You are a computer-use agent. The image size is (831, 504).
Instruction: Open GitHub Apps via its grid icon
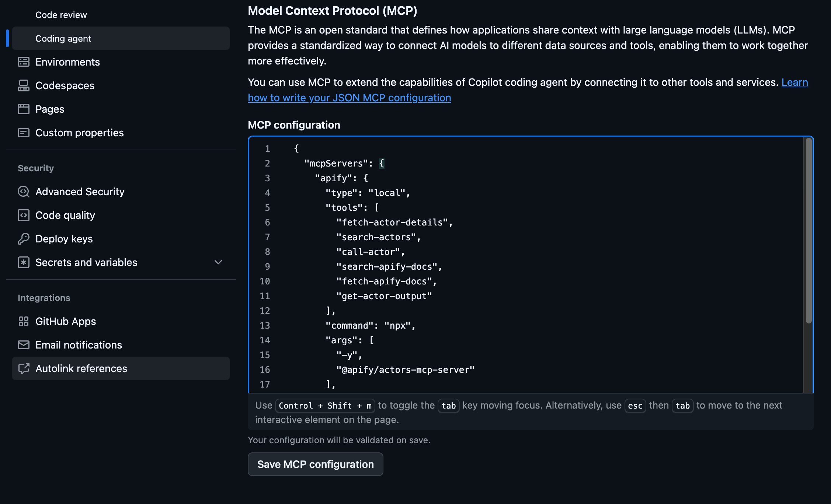[x=24, y=321]
